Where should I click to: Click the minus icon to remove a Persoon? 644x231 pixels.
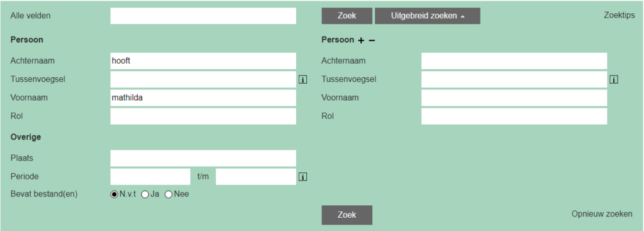tap(372, 40)
